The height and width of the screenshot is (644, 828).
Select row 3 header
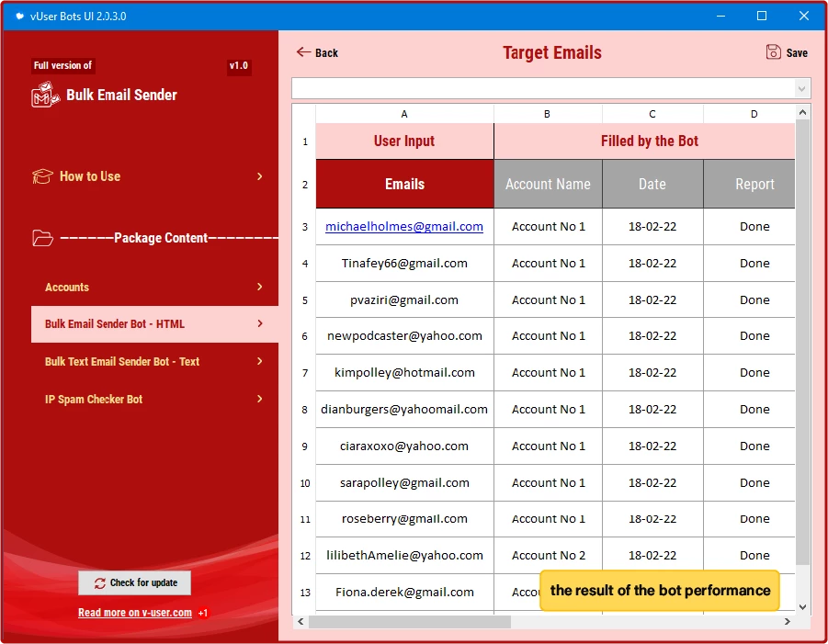coord(305,227)
